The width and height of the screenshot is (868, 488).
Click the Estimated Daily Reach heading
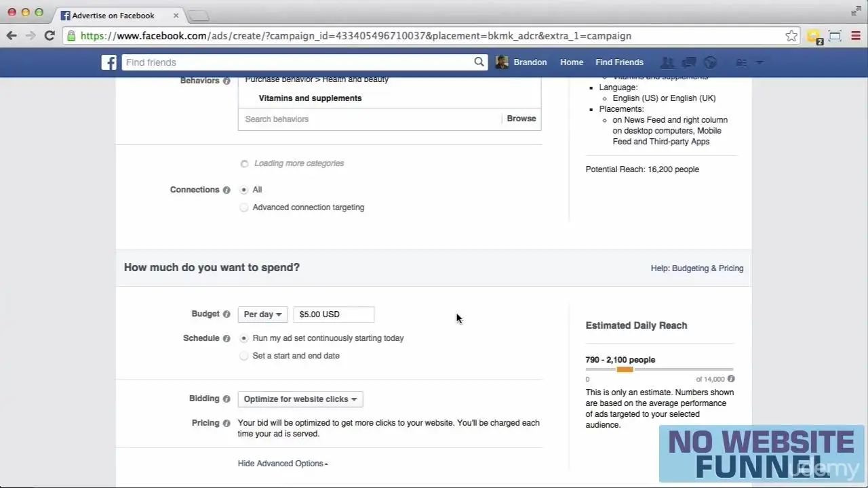637,325
